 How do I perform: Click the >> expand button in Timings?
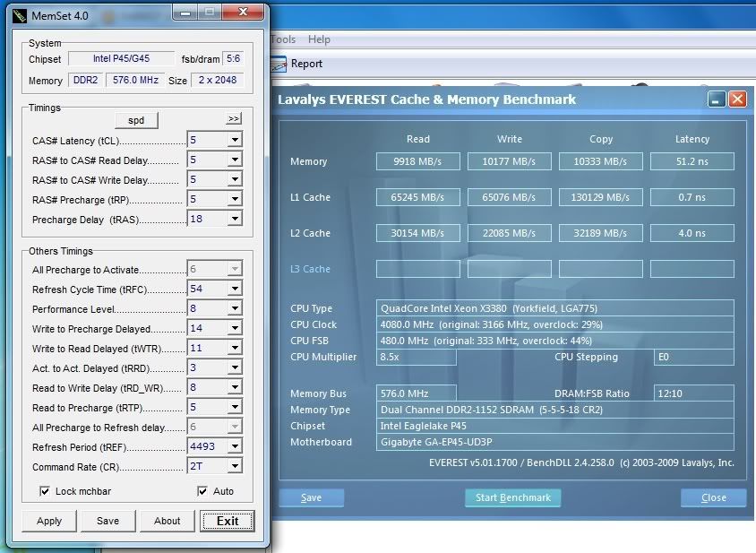pos(234,118)
